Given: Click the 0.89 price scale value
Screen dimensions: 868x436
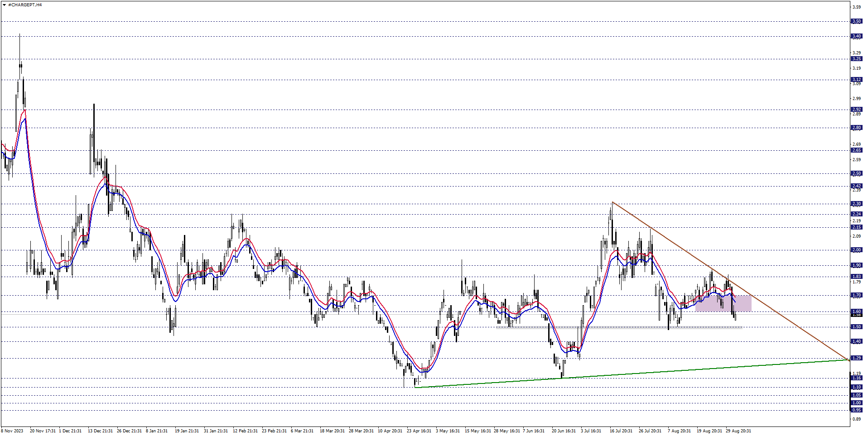Looking at the screenshot, I should click(x=856, y=419).
